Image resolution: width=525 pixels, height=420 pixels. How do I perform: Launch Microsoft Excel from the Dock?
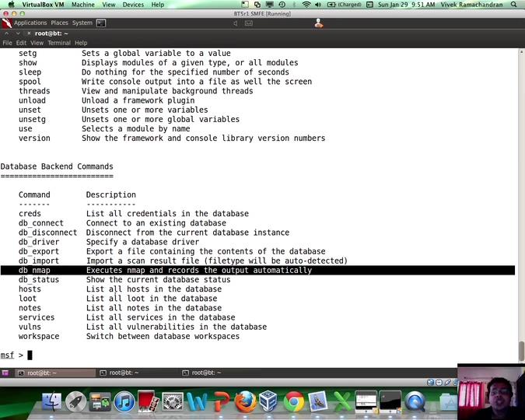(x=341, y=401)
